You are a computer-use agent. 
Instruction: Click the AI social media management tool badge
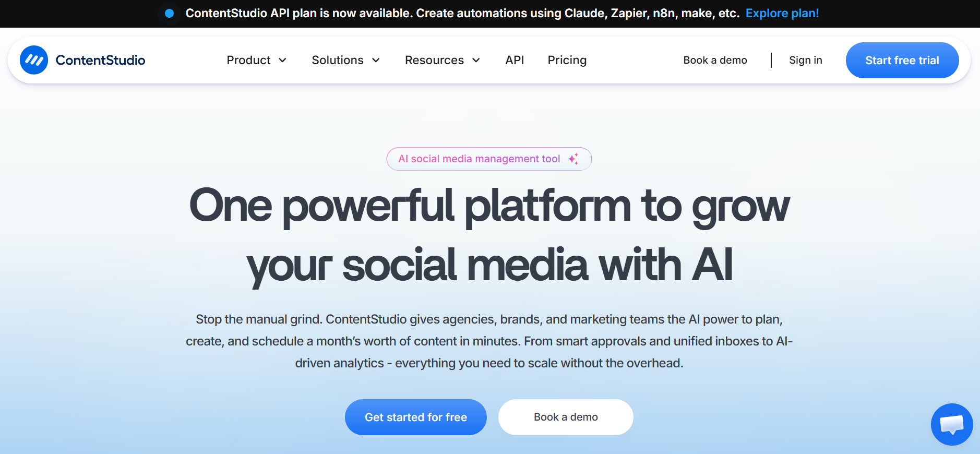click(x=489, y=159)
